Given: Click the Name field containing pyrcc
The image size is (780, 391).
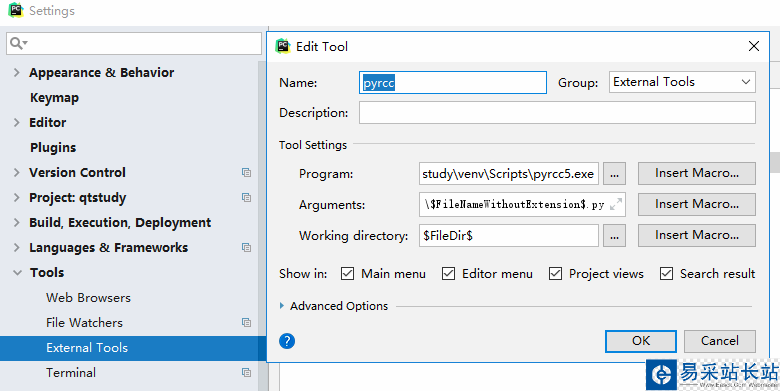Looking at the screenshot, I should (x=453, y=83).
